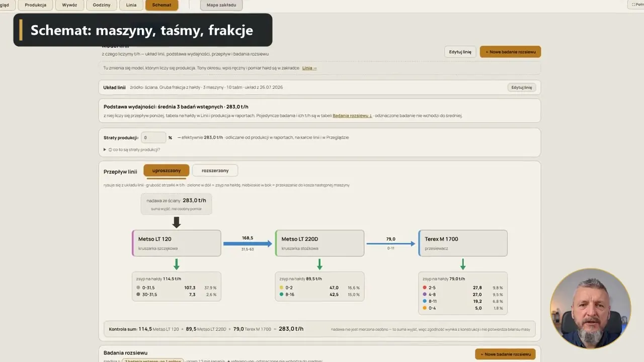Open the Wywóz tab
644x362 pixels.
coord(69,5)
